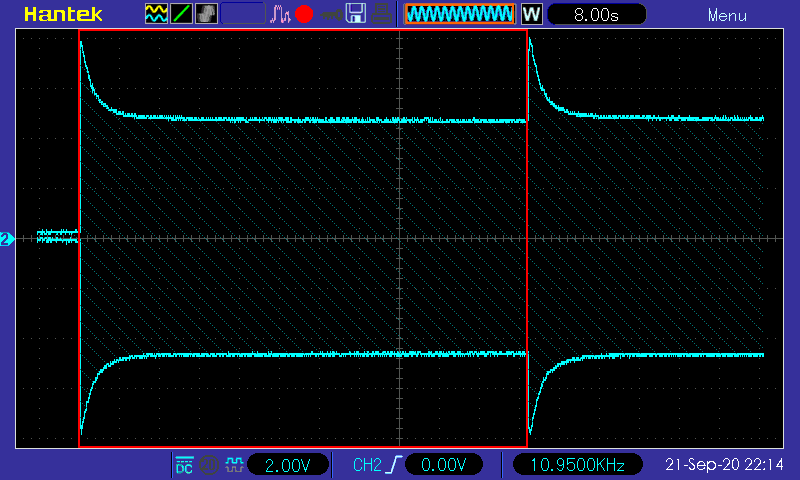Click the dual-waveform YT display mode icon
This screenshot has width=800, height=480.
click(156, 14)
